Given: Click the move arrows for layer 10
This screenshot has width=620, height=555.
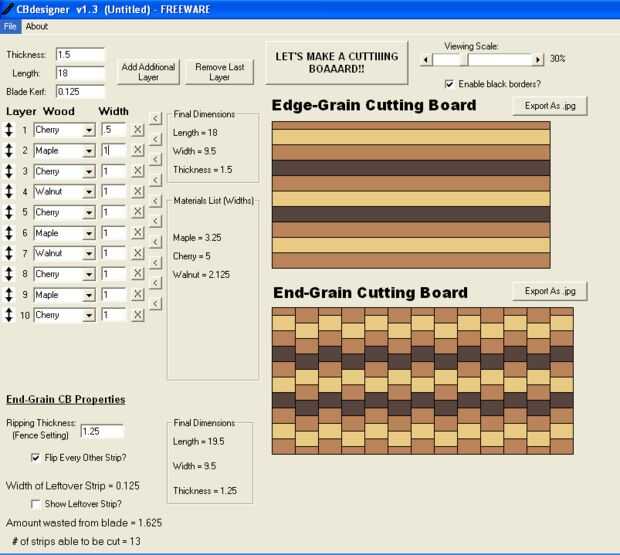Looking at the screenshot, I should pos(9,315).
